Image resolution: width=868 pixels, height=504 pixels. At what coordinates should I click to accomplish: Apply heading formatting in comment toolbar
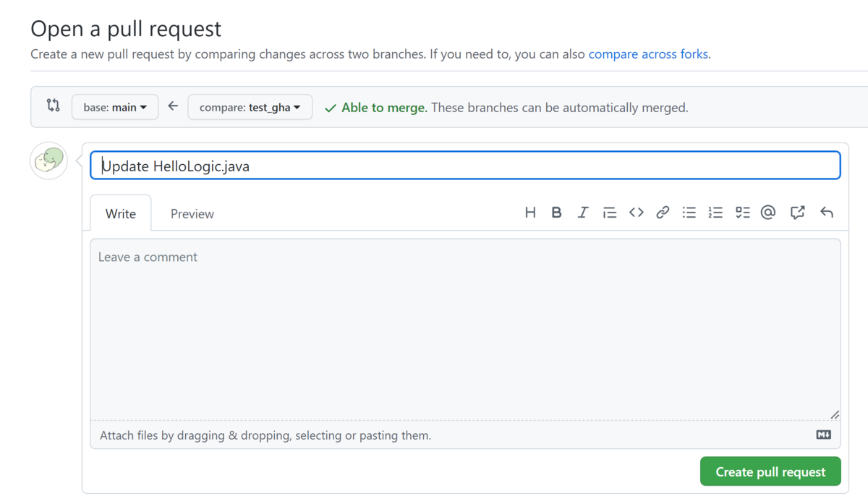[x=530, y=212]
